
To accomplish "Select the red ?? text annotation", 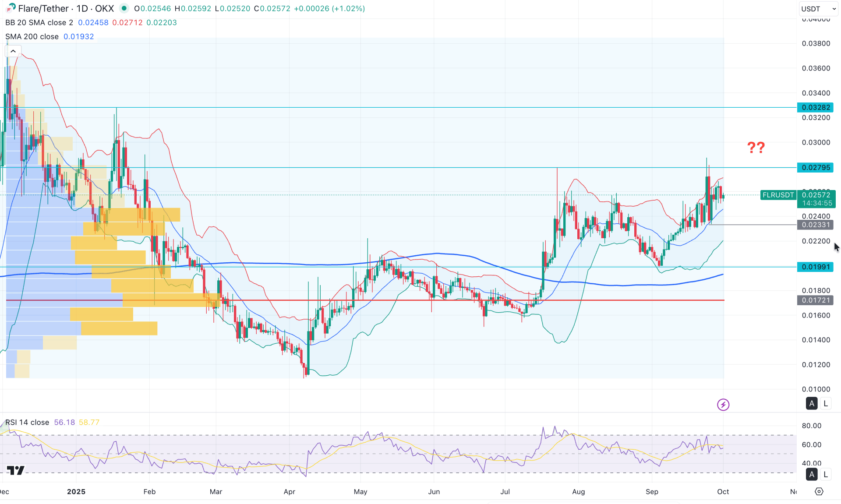I will (x=756, y=148).
